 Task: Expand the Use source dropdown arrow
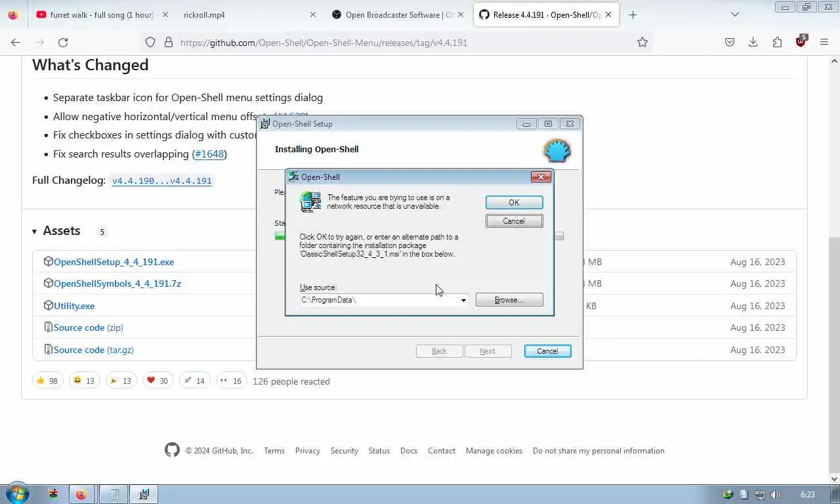click(463, 300)
